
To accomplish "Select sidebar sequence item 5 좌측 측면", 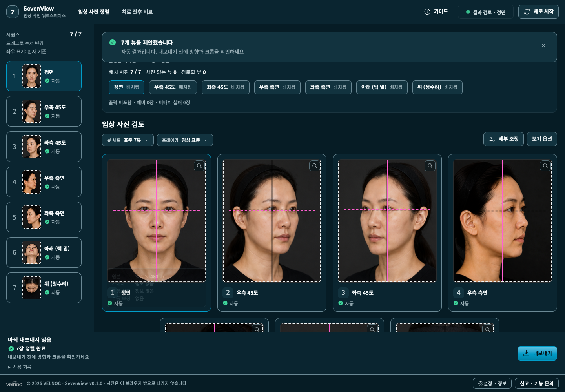I will (44, 217).
